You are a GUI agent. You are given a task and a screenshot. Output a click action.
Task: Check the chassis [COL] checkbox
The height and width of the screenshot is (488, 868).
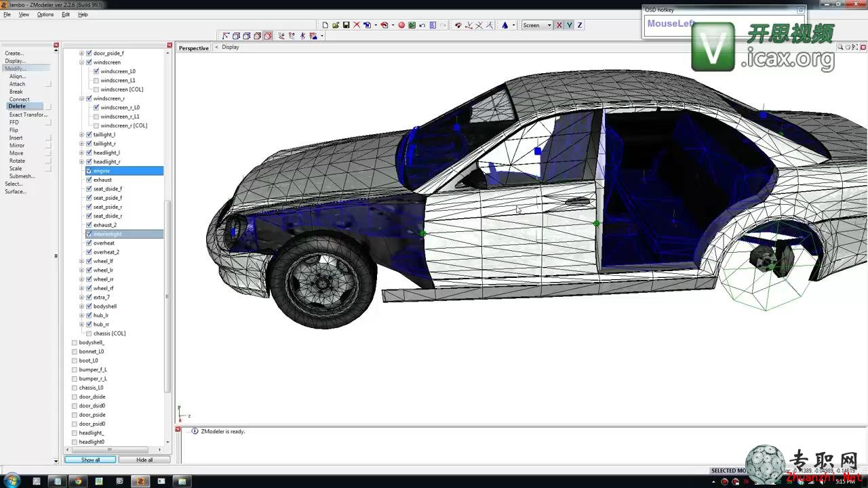click(x=89, y=333)
